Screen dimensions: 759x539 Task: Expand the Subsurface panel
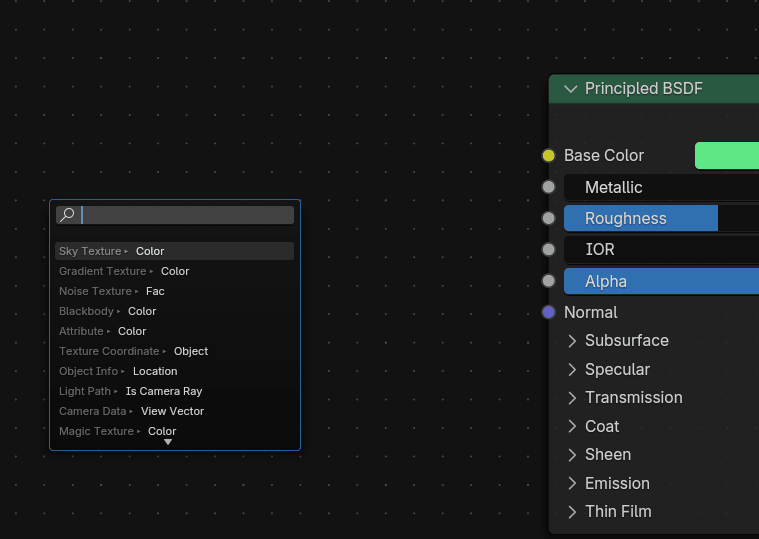pyautogui.click(x=573, y=341)
